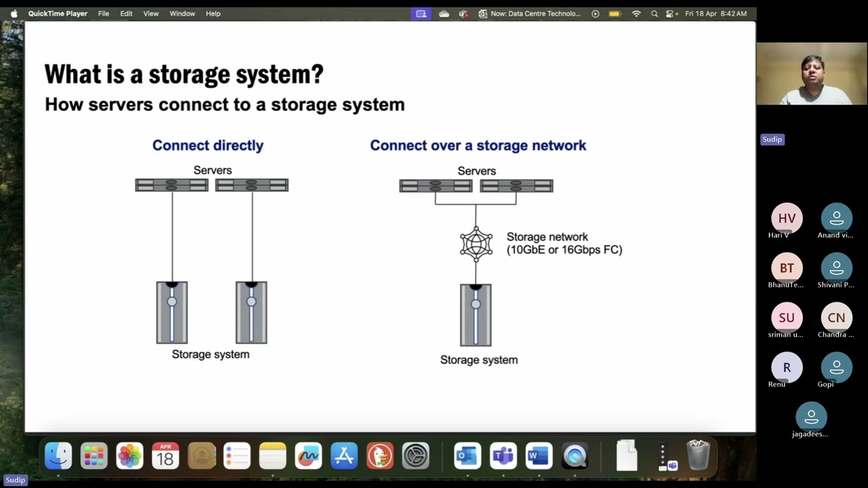Image resolution: width=868 pixels, height=488 pixels.
Task: Click "Connect over a storage network" heading
Action: tap(478, 145)
